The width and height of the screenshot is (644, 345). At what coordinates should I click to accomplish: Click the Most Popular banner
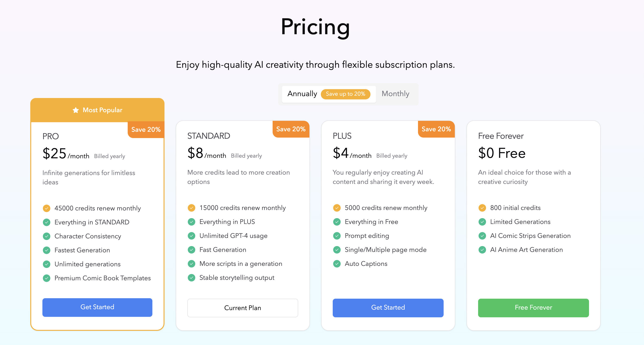(97, 110)
